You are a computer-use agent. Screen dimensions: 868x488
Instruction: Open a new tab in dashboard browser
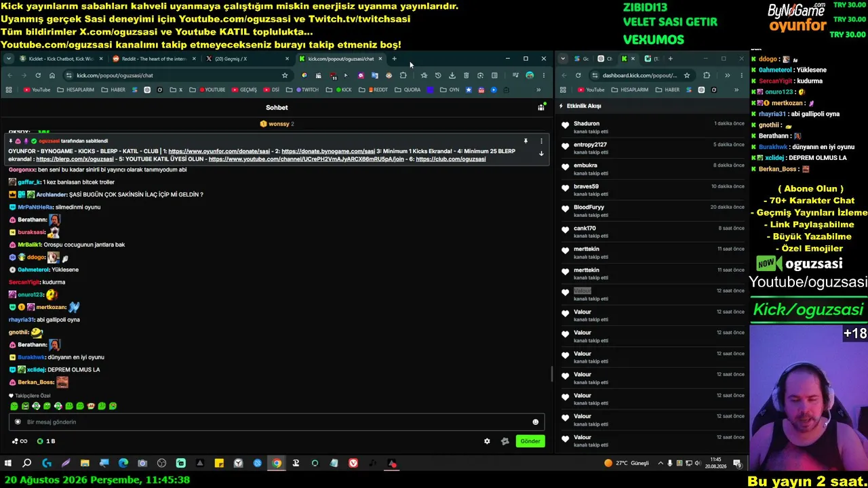(670, 59)
